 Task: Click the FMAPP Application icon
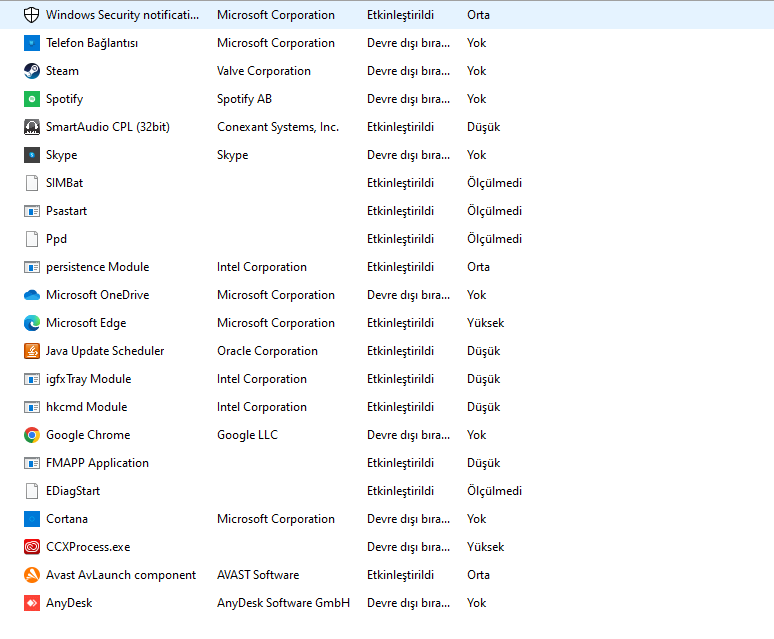[32, 463]
